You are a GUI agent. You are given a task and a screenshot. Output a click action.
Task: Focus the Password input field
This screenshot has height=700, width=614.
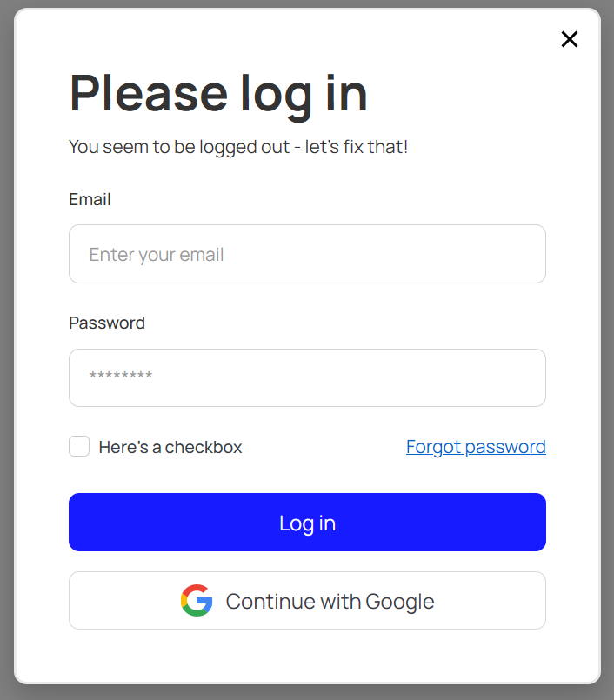307,377
